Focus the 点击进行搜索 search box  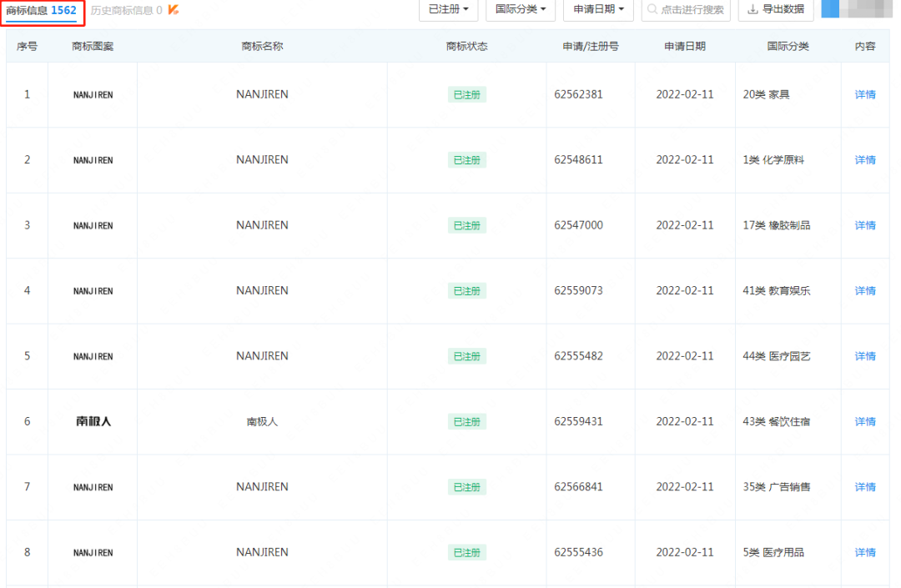coord(686,9)
